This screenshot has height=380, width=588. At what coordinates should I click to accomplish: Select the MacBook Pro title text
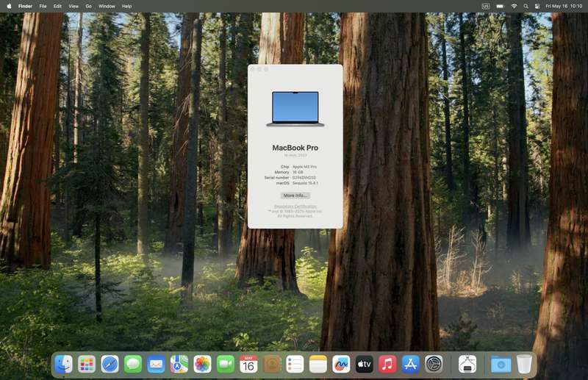295,148
